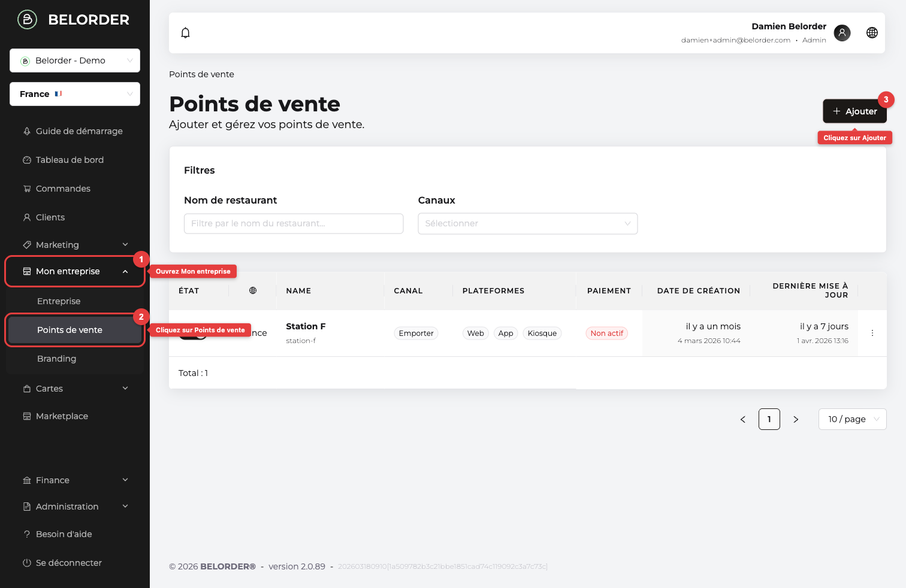The width and height of the screenshot is (906, 588).
Task: Click the il y a 7 jours date
Action: 824,326
